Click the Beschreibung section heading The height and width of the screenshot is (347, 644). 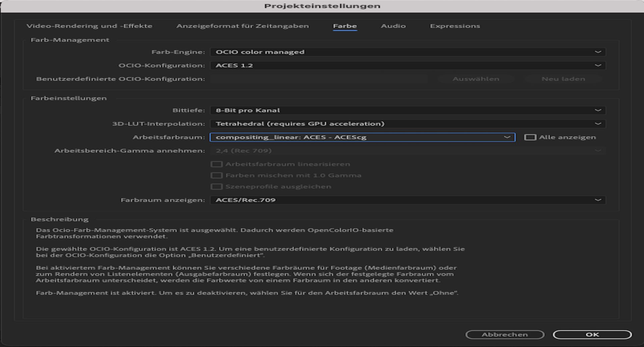coord(59,219)
